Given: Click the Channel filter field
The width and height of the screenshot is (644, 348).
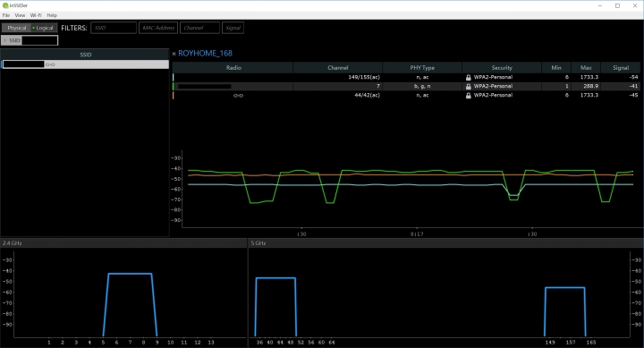Looking at the screenshot, I should (x=199, y=28).
